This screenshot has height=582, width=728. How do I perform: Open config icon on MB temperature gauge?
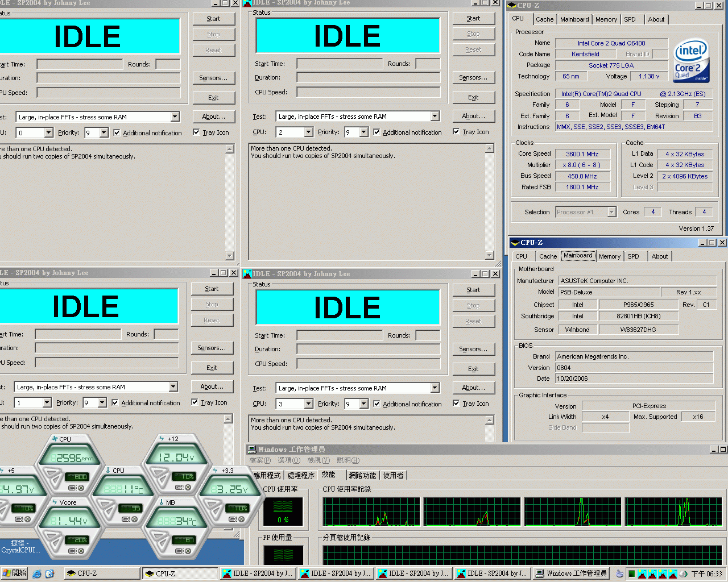[179, 551]
